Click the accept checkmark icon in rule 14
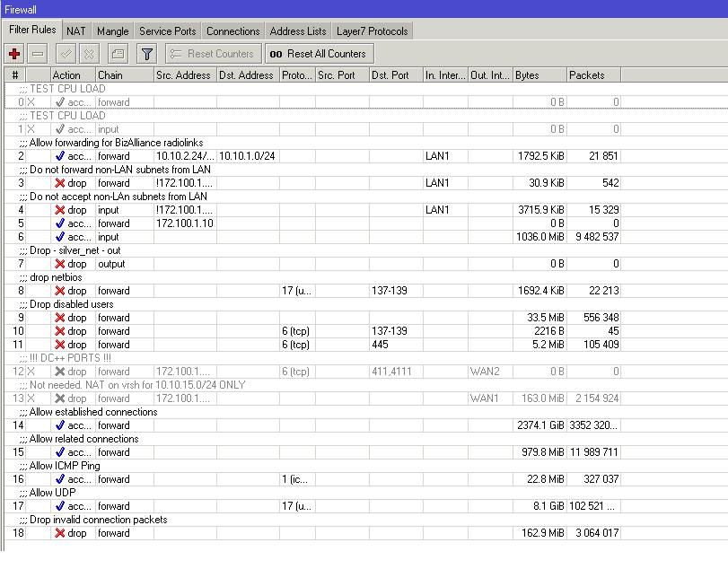The width and height of the screenshot is (728, 569). [60, 425]
